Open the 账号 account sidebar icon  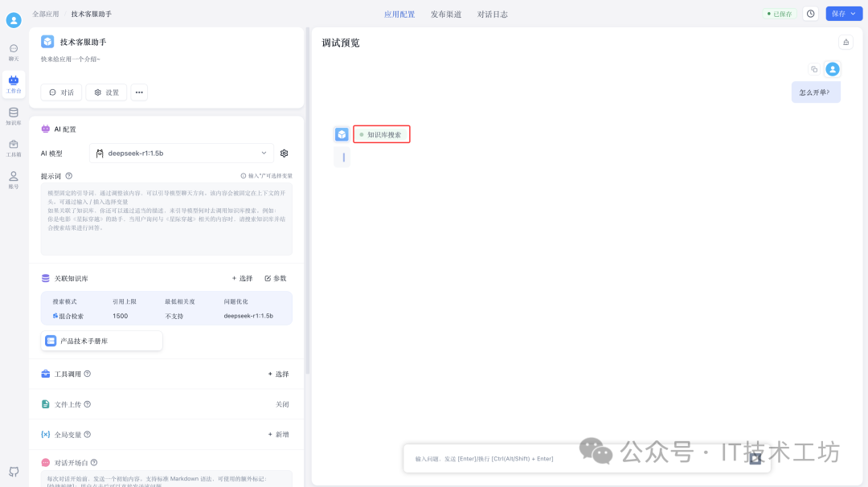[13, 180]
